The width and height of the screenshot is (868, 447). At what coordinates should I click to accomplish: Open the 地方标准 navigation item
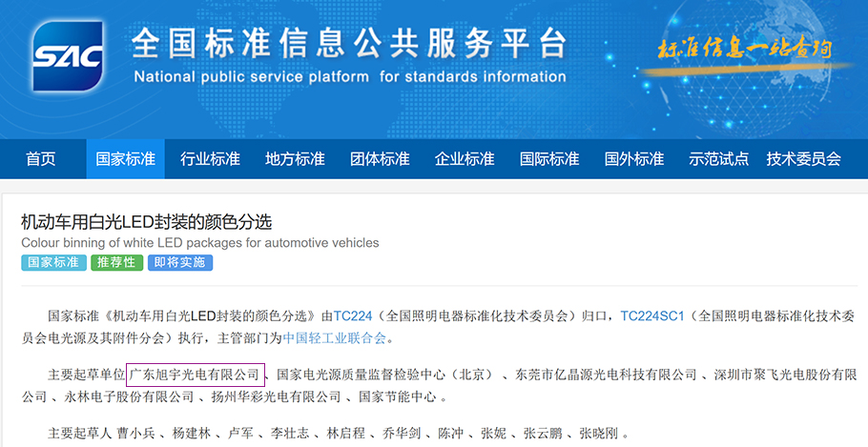pyautogui.click(x=295, y=159)
